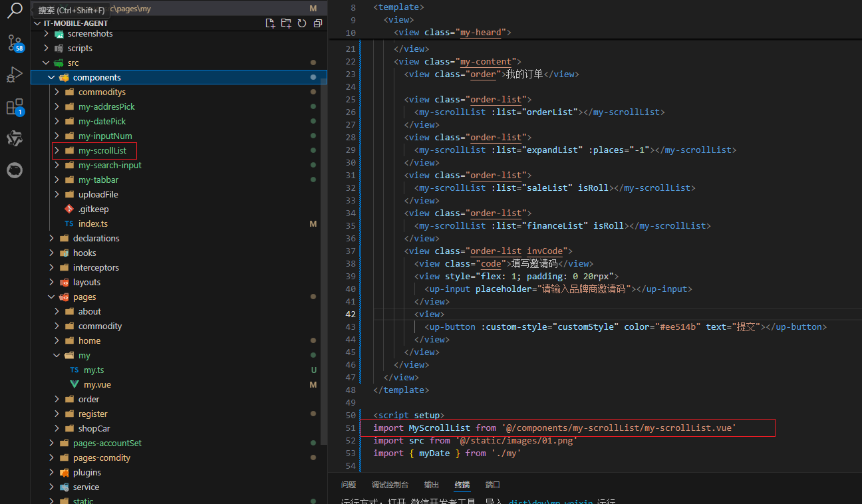Open the my.ts file
862x504 pixels.
click(94, 370)
